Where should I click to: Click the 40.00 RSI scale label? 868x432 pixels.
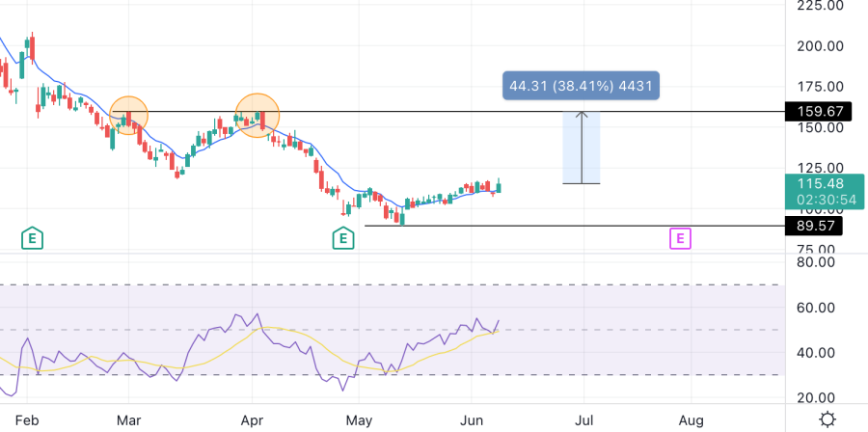click(x=815, y=353)
